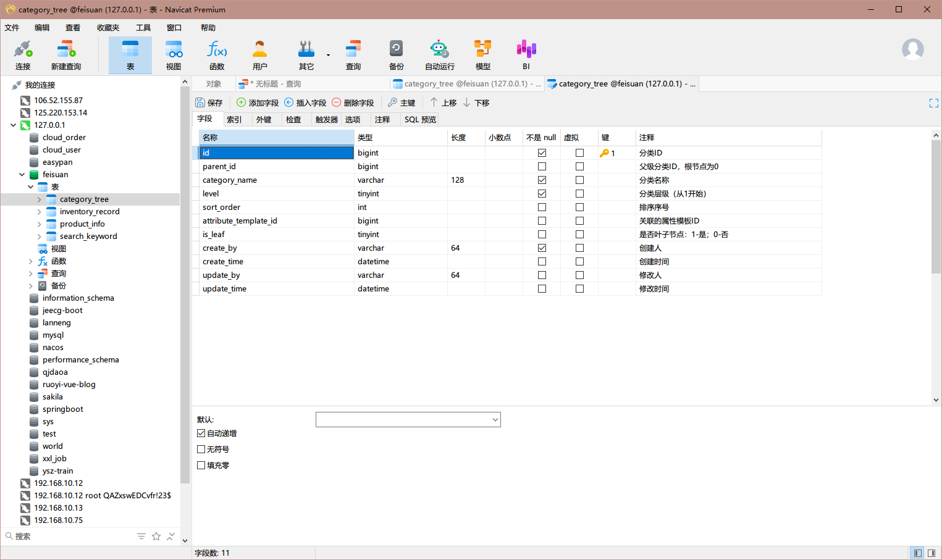Expand the 备份 backup node
This screenshot has width=942, height=560.
point(31,286)
